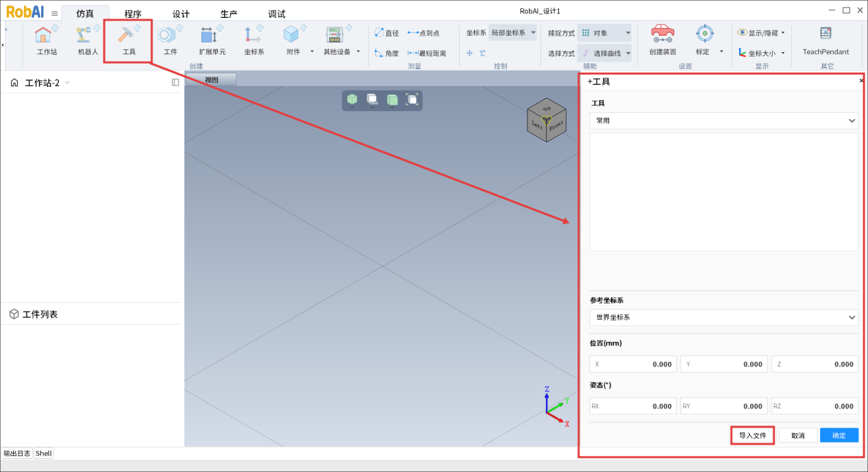Click the rotate control icon beside move

pyautogui.click(x=482, y=53)
